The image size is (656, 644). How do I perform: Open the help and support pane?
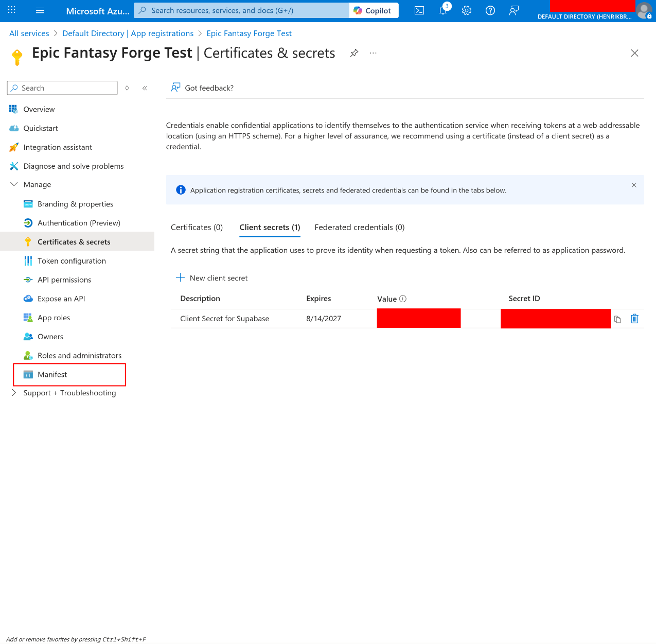point(490,10)
